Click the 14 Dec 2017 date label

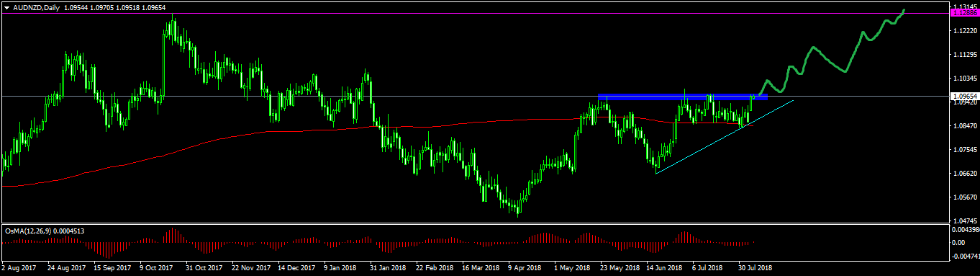pyautogui.click(x=297, y=267)
